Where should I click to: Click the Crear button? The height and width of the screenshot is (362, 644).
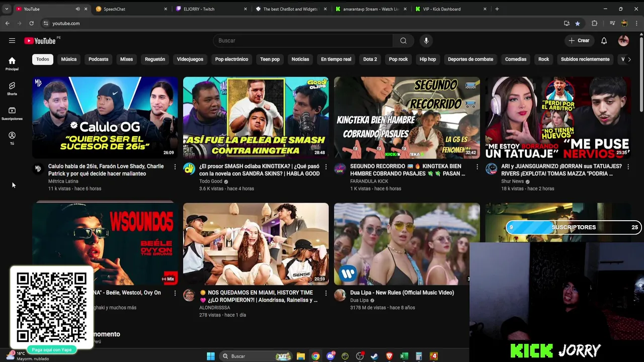point(579,41)
